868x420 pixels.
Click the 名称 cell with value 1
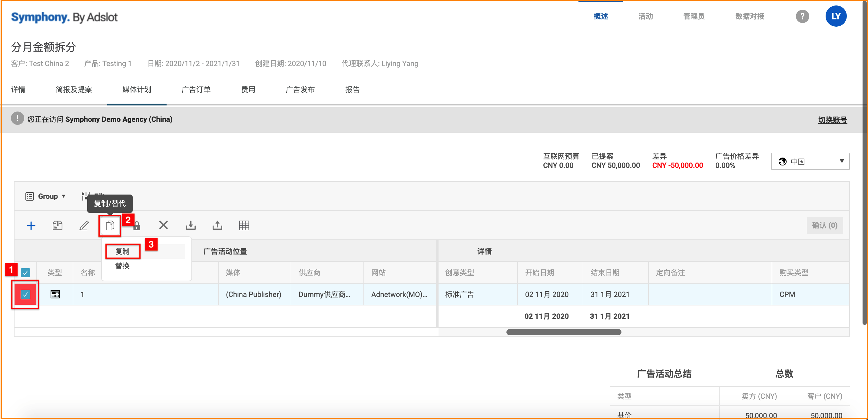coord(146,294)
